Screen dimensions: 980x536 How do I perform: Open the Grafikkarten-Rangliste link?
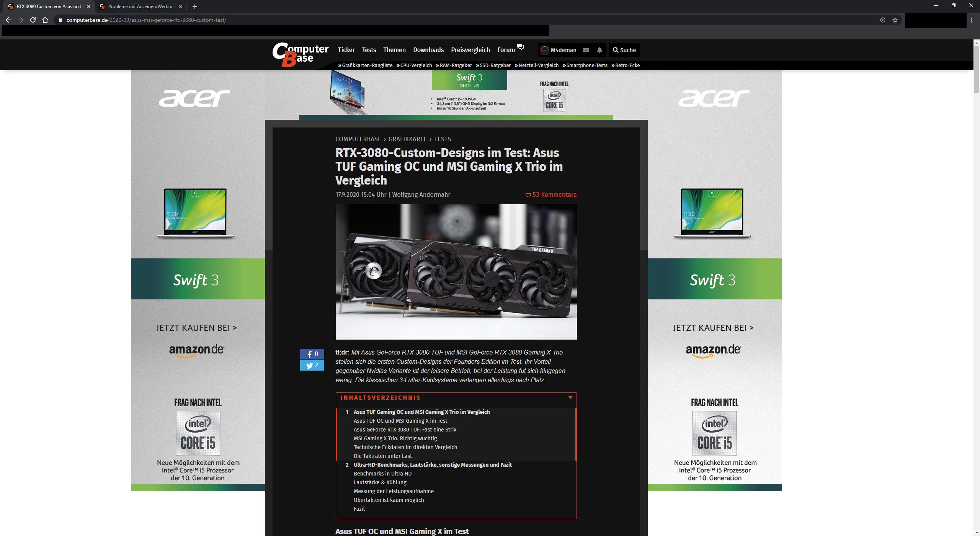pos(367,65)
